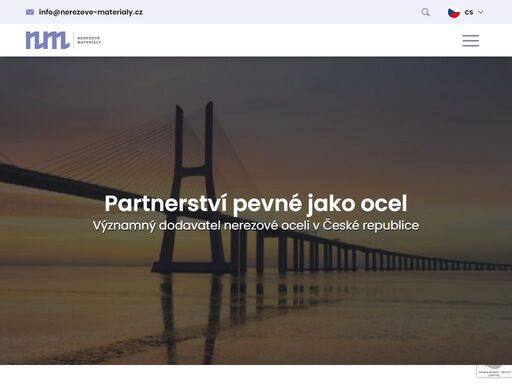This screenshot has width=512, height=384.
Task: Click the NM Nerezové Materiály logo
Action: (x=63, y=40)
